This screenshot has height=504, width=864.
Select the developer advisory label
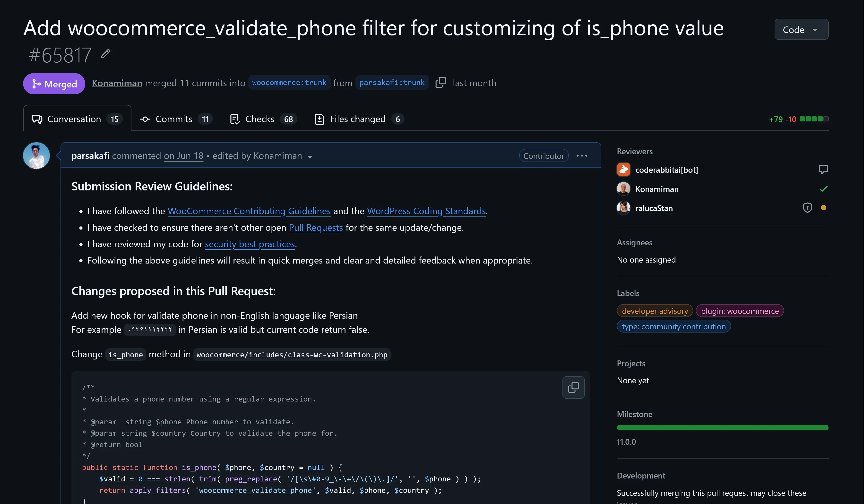tap(655, 311)
